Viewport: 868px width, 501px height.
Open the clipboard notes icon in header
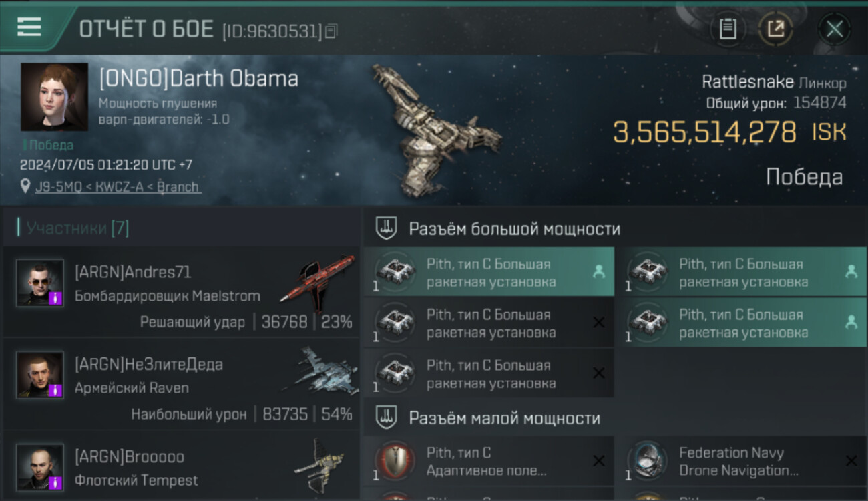(x=728, y=29)
